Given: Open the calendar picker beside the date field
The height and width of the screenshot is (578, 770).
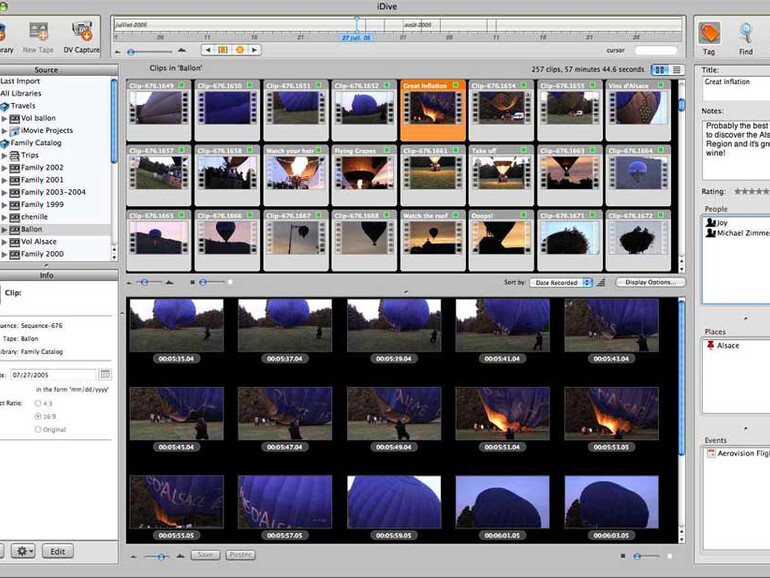Looking at the screenshot, I should coord(106,374).
